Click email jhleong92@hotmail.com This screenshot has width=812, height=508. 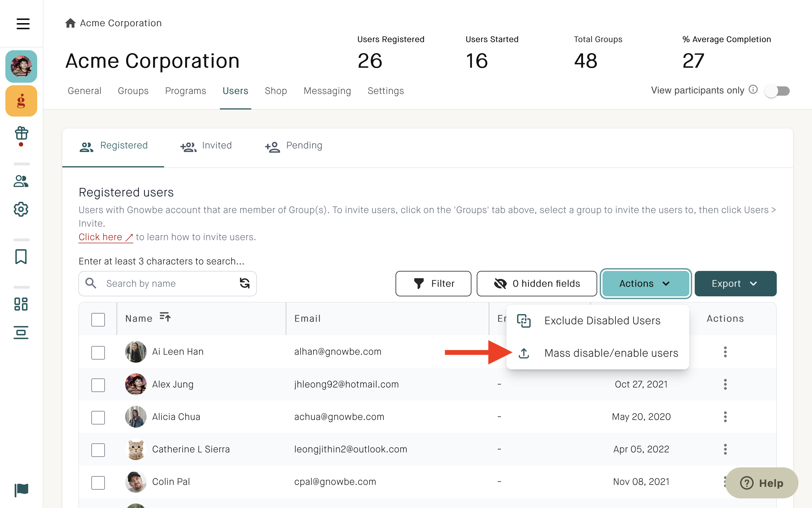(347, 384)
